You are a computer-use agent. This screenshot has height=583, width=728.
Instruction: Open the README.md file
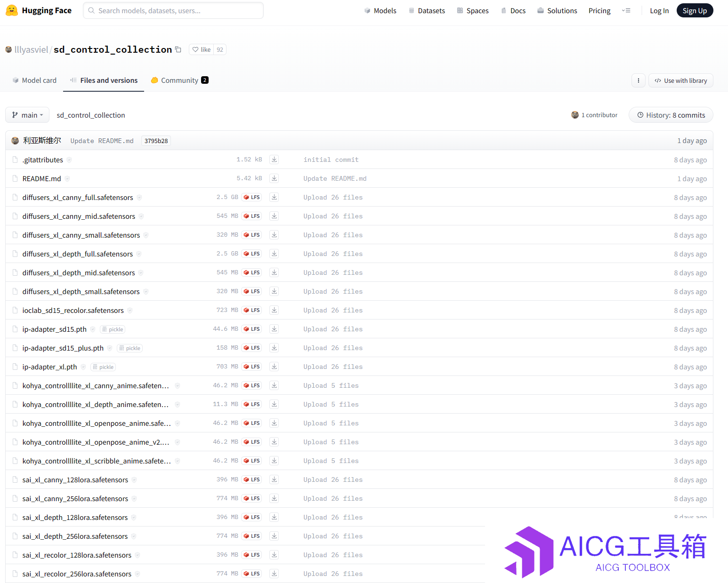41,178
